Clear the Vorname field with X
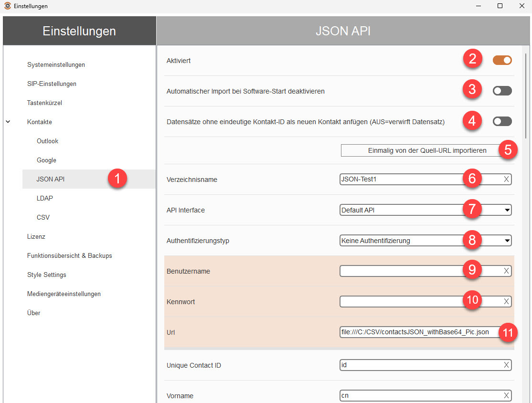This screenshot has width=532, height=403. tap(506, 395)
